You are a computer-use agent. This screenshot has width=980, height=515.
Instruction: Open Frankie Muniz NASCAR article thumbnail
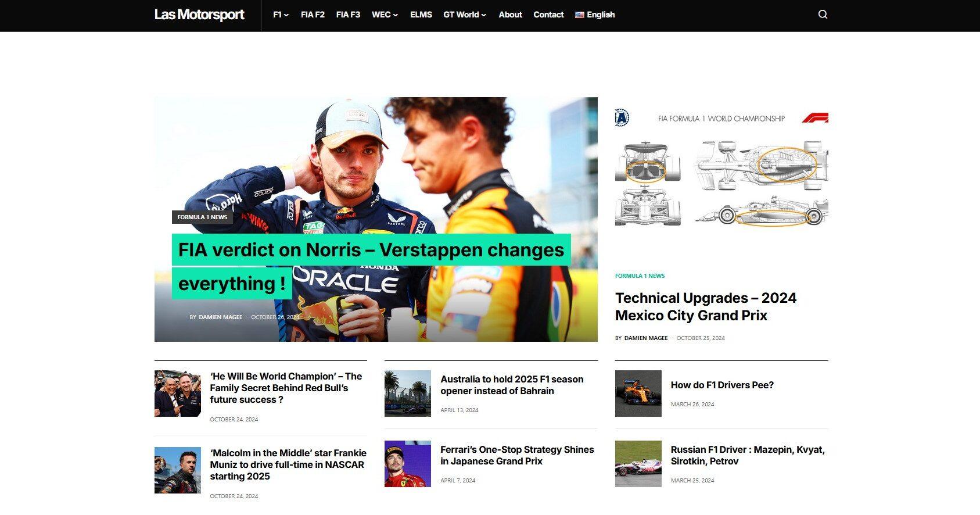coord(178,470)
